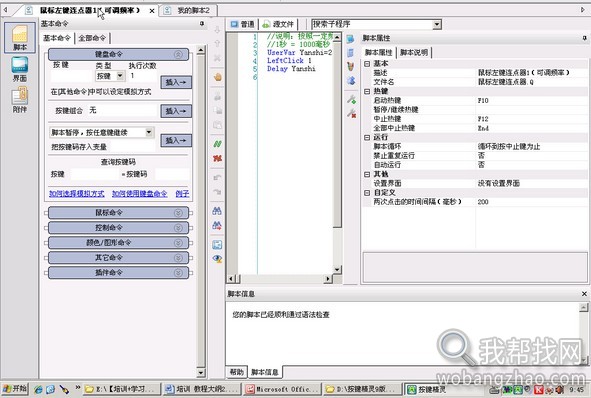Click 插入 button next to 按键组合
The image size is (591, 398).
176,111
